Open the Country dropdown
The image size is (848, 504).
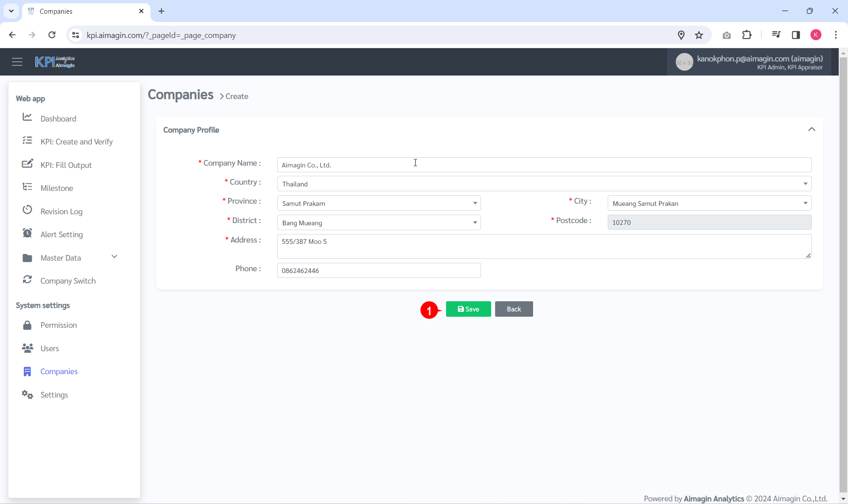pos(805,183)
